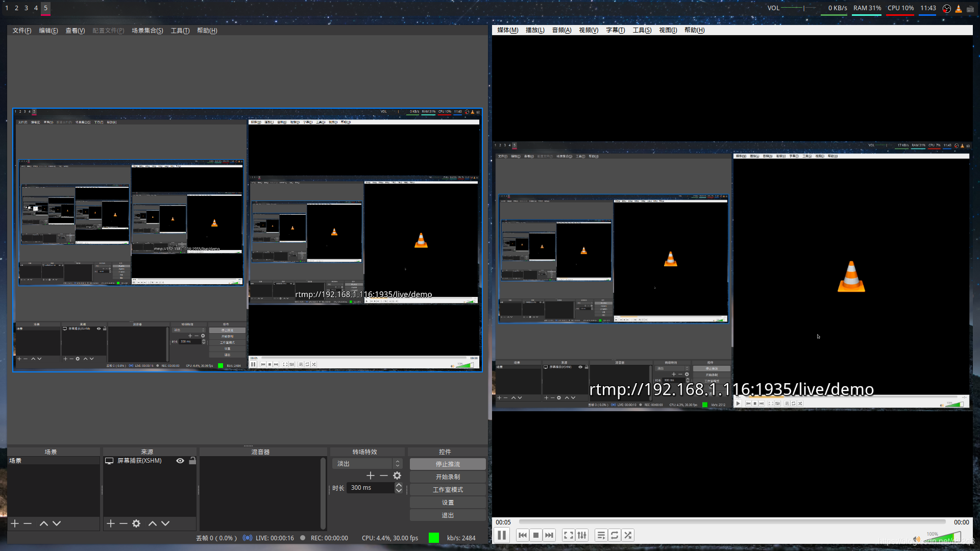Toggle VLC random shuffle
The height and width of the screenshot is (551, 980).
[x=628, y=535]
